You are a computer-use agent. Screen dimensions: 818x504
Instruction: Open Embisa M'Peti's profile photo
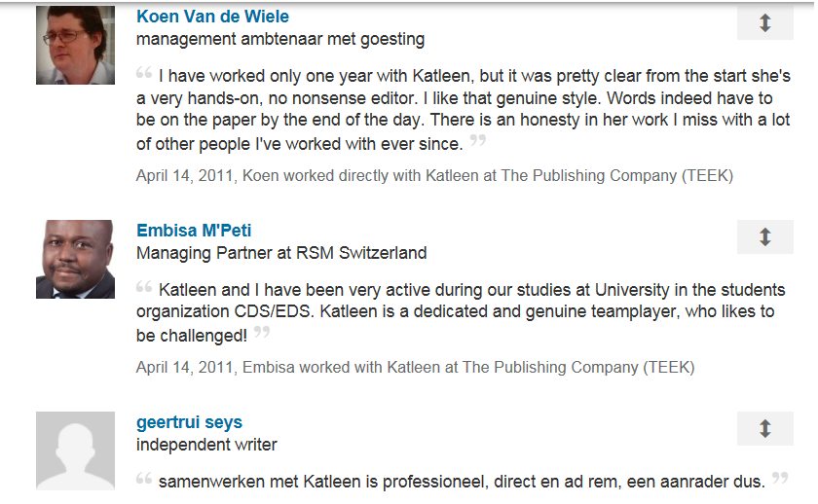(x=75, y=259)
